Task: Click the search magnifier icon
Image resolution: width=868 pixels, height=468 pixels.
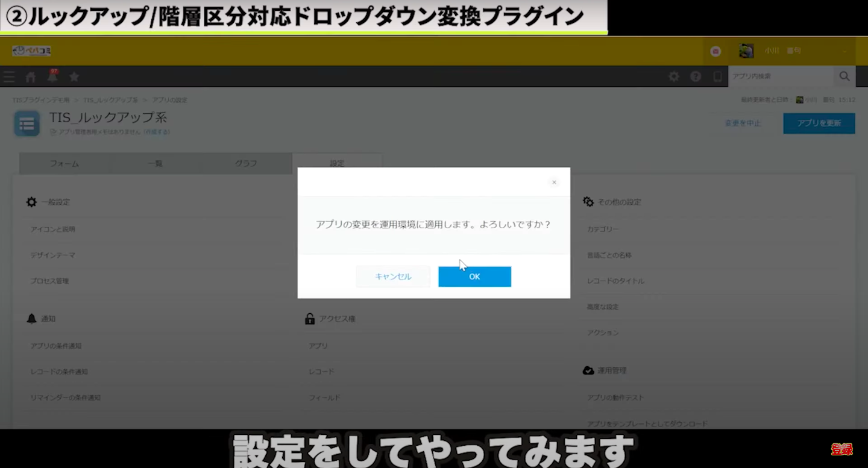Action: click(x=844, y=76)
